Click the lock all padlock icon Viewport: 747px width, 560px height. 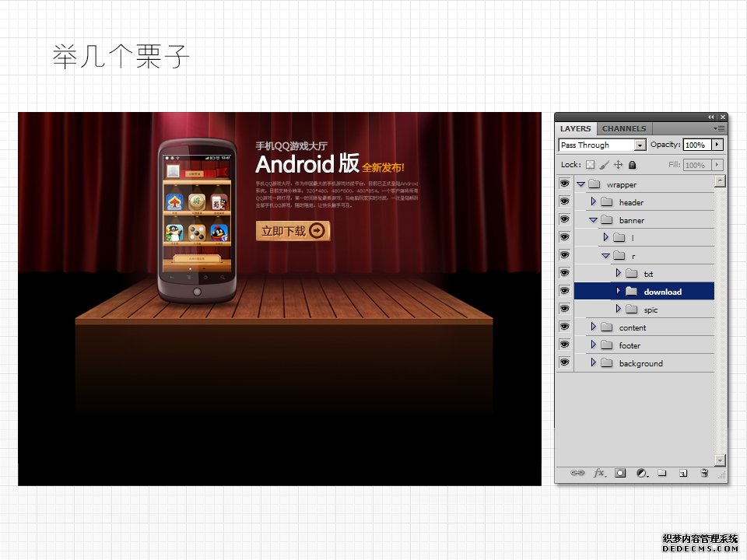pos(632,165)
